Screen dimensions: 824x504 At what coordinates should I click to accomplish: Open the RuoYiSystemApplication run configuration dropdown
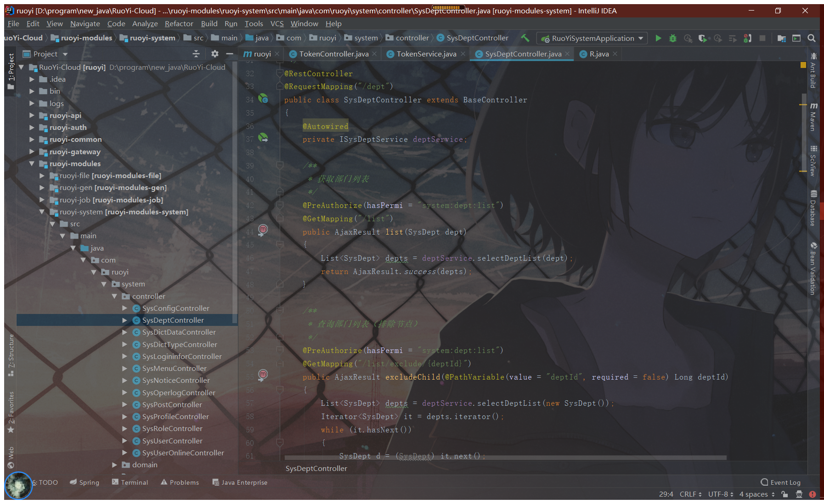[593, 38]
